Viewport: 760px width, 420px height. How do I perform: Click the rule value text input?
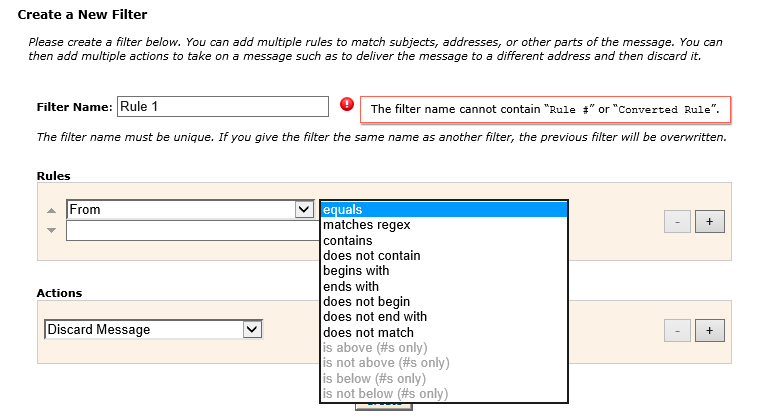pos(190,231)
